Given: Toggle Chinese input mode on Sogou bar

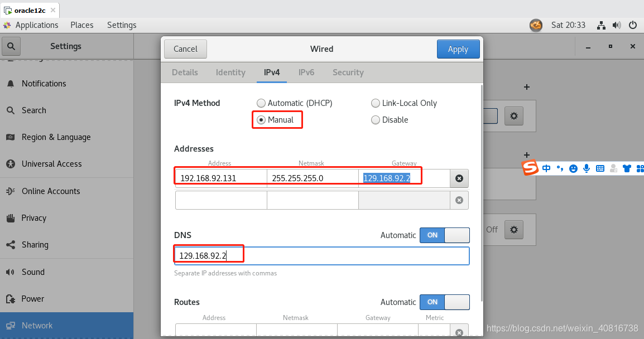Looking at the screenshot, I should point(546,168).
